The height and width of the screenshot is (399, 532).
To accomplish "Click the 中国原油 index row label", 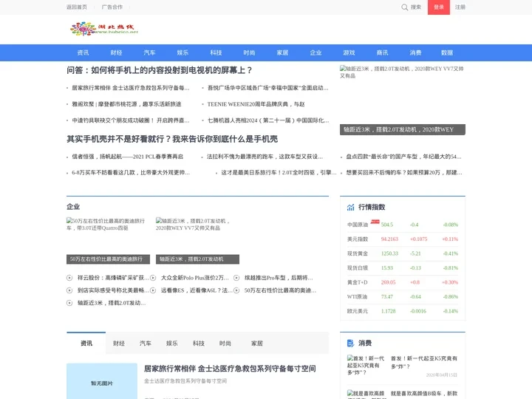I will pos(358,225).
